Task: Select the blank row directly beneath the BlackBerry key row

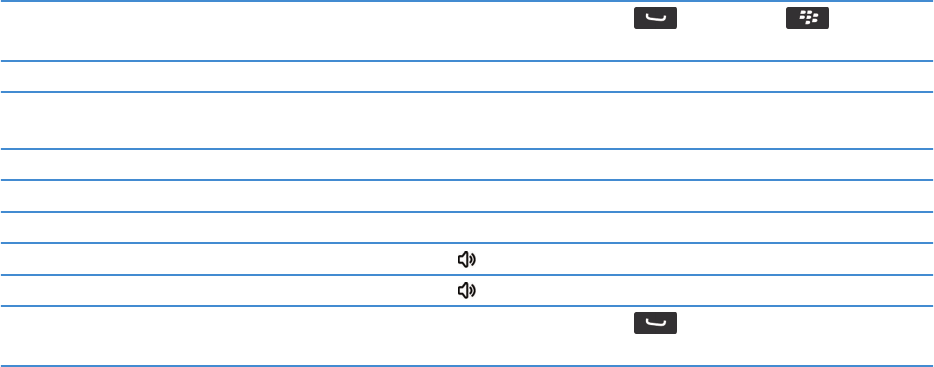Action: pyautogui.click(x=467, y=76)
